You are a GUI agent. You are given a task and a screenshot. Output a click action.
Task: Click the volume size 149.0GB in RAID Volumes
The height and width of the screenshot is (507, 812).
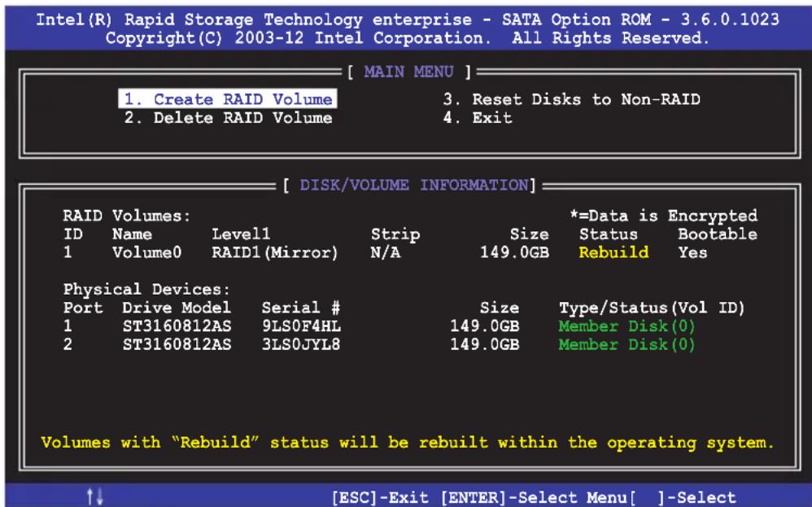click(514, 252)
